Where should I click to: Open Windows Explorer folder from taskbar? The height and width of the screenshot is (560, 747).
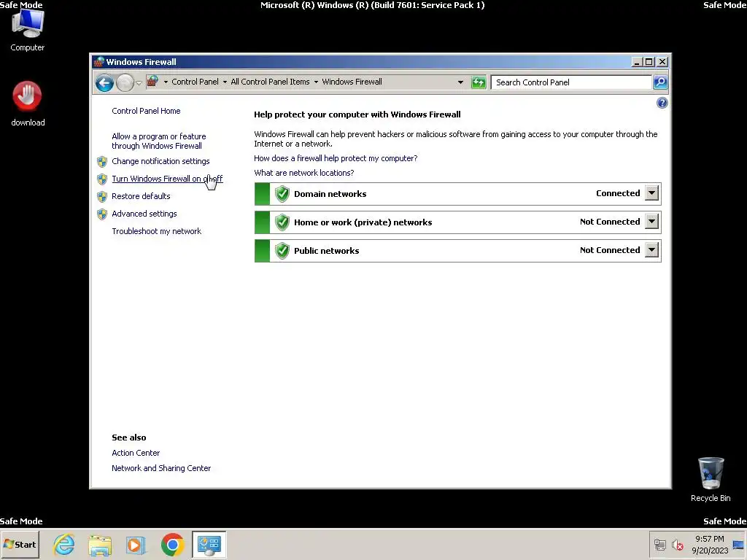[x=100, y=545]
